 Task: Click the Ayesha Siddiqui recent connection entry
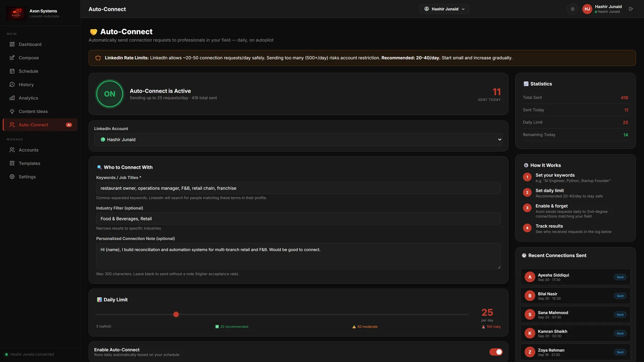tap(575, 277)
